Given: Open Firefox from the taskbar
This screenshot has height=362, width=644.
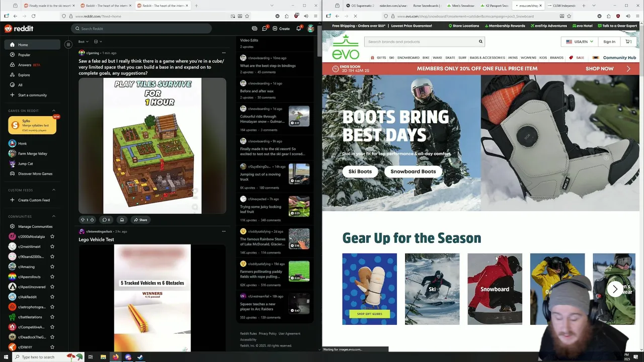Looking at the screenshot, I should [116, 357].
